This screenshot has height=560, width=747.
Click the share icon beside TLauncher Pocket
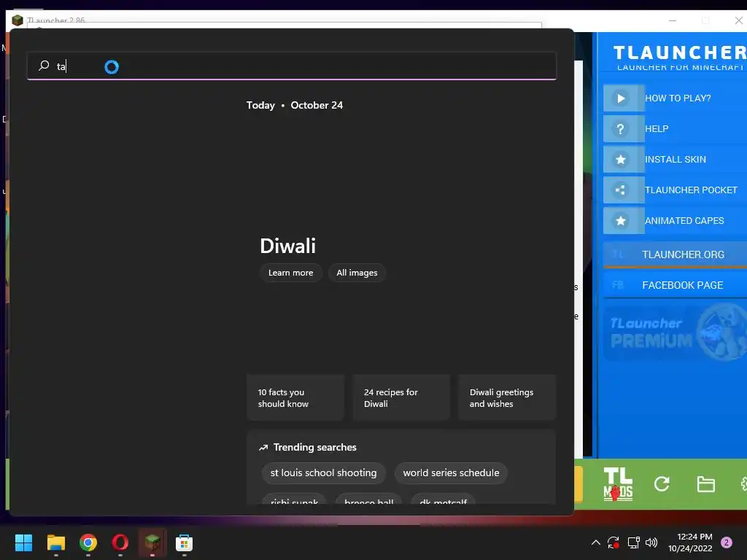pos(620,190)
